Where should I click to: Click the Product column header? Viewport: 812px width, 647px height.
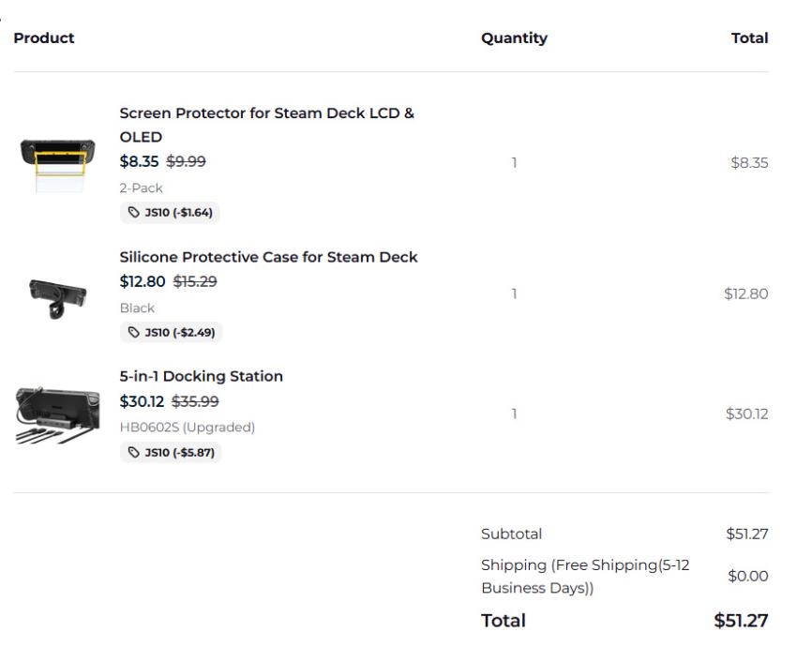44,38
